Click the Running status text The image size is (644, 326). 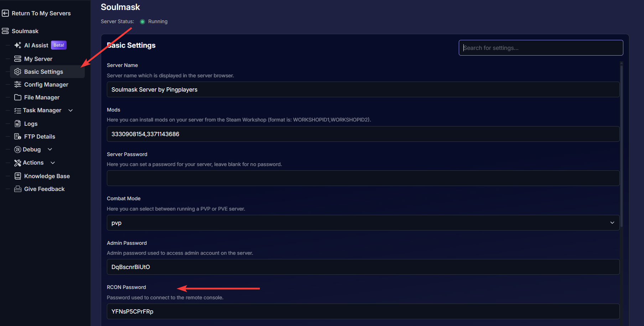[158, 21]
